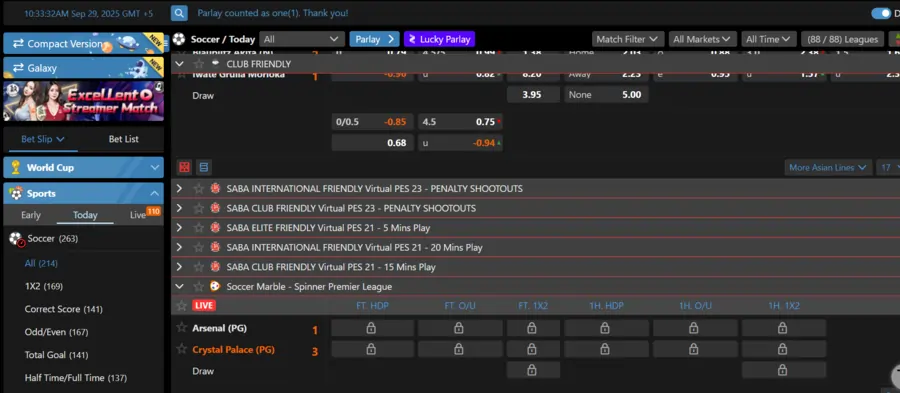Star SABA INTERNATIONAL FRIENDLY PES 21 20 Mins
Viewport: 900px width, 393px height.
[x=199, y=247]
